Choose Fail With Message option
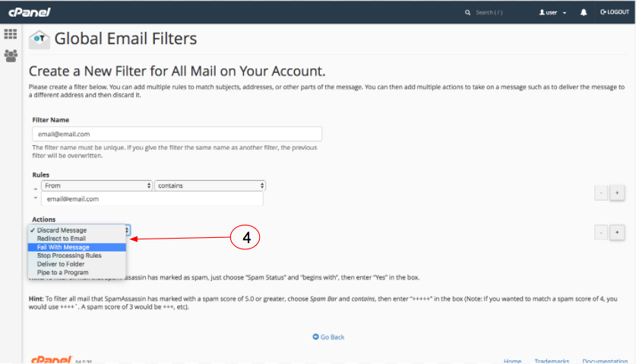 click(x=77, y=247)
